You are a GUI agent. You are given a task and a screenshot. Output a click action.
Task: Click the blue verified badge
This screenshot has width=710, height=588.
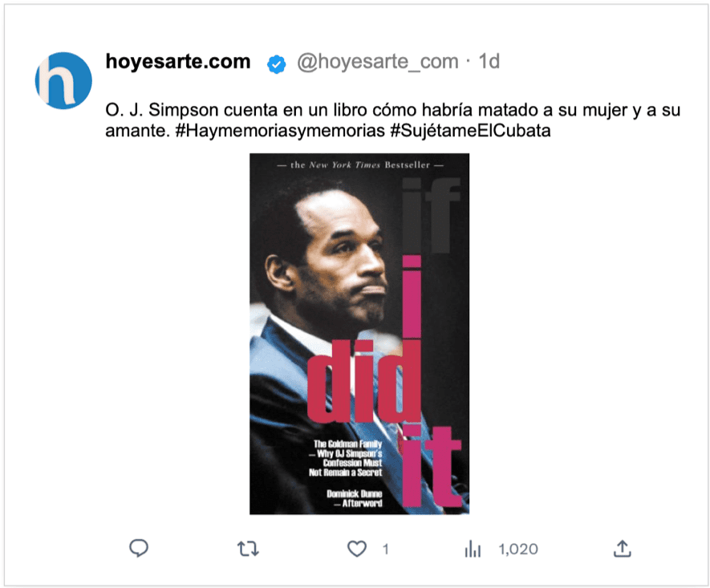pyautogui.click(x=276, y=64)
